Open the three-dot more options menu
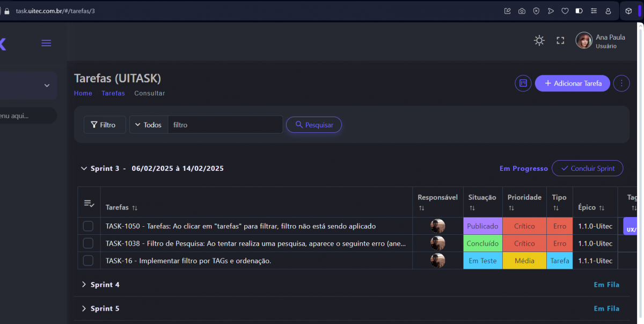The height and width of the screenshot is (324, 644). point(621,83)
